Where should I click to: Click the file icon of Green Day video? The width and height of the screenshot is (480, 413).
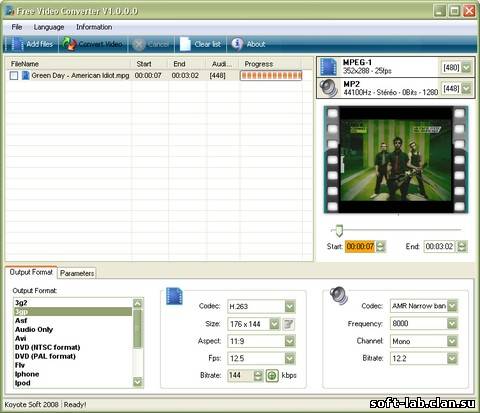pyautogui.click(x=25, y=76)
